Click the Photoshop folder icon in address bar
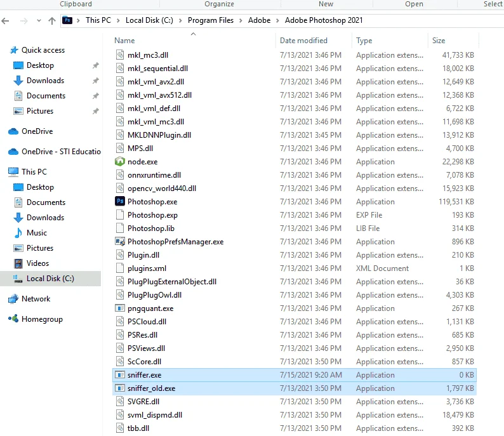Image resolution: width=504 pixels, height=436 pixels. pyautogui.click(x=67, y=20)
